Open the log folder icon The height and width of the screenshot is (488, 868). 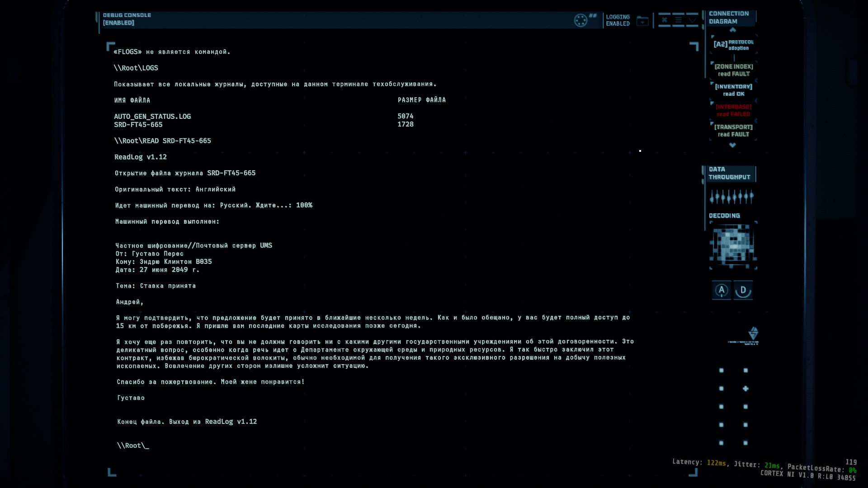pyautogui.click(x=642, y=21)
